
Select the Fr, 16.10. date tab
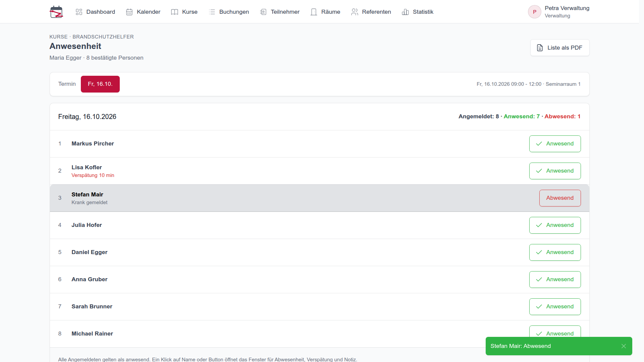pos(100,84)
